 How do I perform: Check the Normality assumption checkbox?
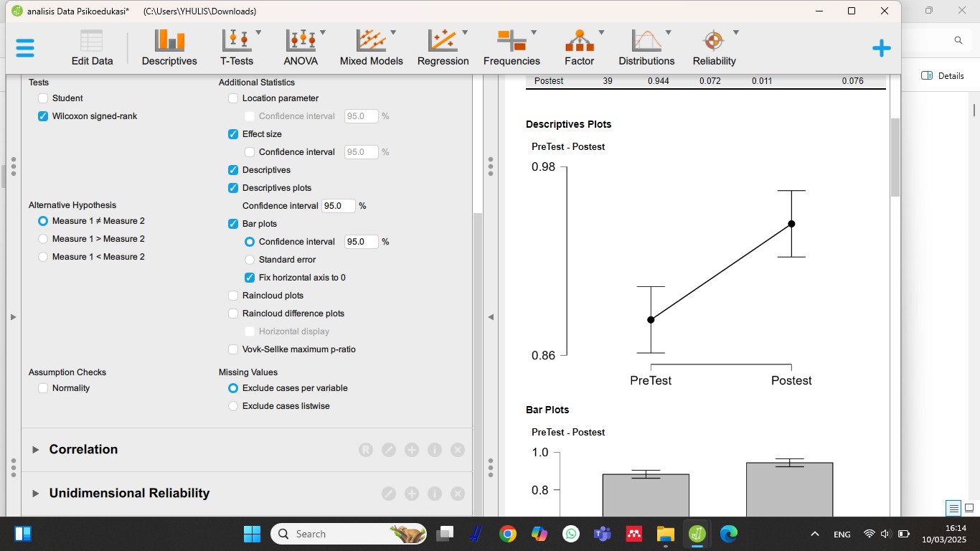44,388
